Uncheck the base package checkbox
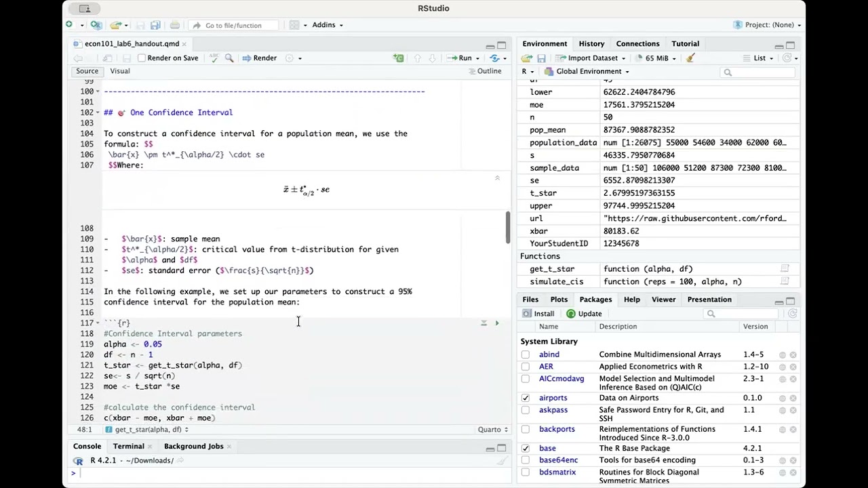The width and height of the screenshot is (868, 488). pyautogui.click(x=526, y=448)
